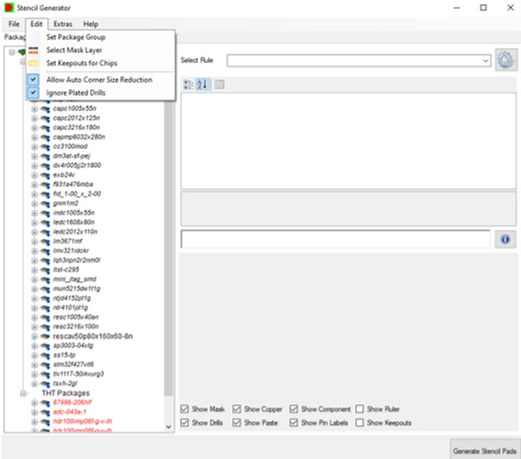Click Generate Stencil Pads button
Screen dimensions: 521x459
[484, 451]
